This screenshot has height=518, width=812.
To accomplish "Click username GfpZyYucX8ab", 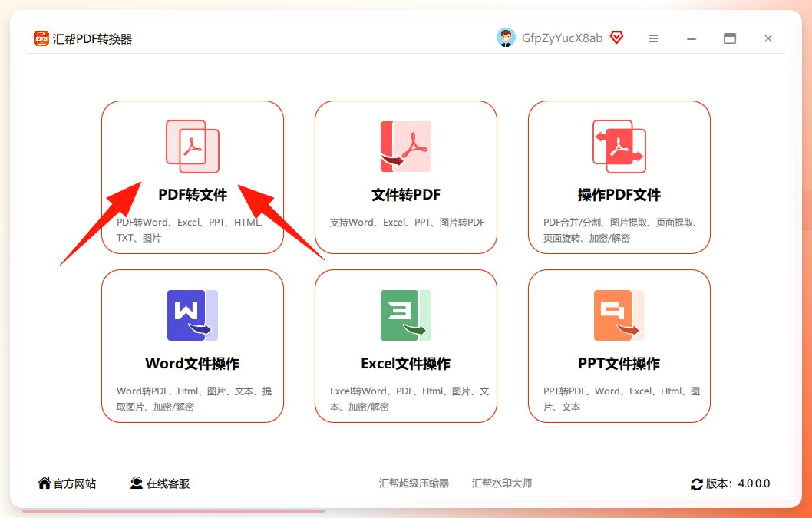I will (563, 38).
